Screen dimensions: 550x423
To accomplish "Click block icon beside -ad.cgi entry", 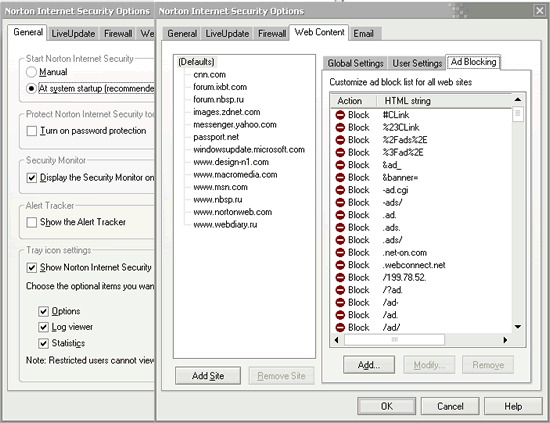I will [x=340, y=190].
